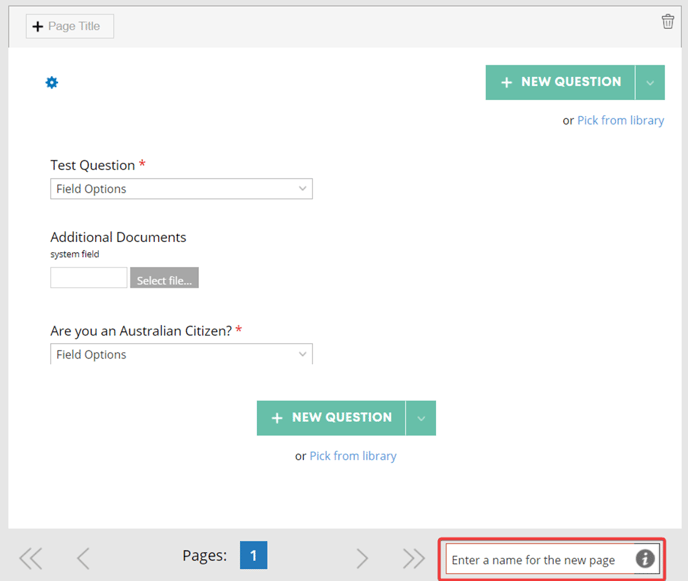Viewport: 688px width, 581px height.
Task: Click the plus Page Title button
Action: pos(70,26)
